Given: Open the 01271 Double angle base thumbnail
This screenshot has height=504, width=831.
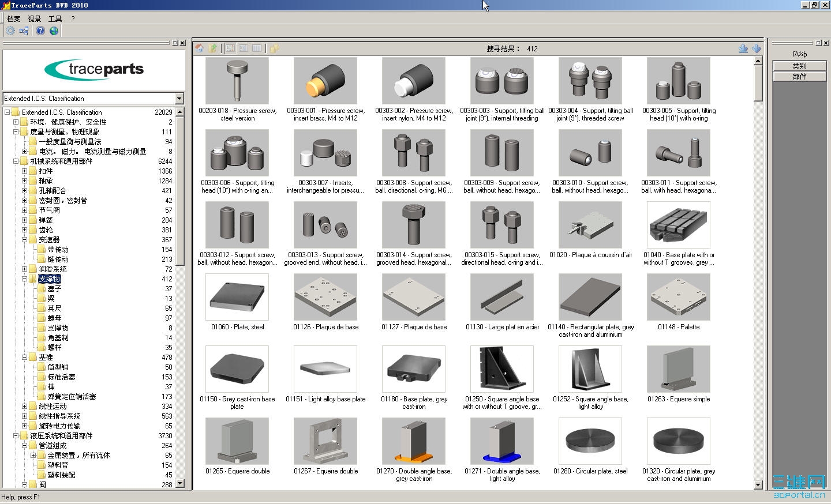Looking at the screenshot, I should click(502, 441).
